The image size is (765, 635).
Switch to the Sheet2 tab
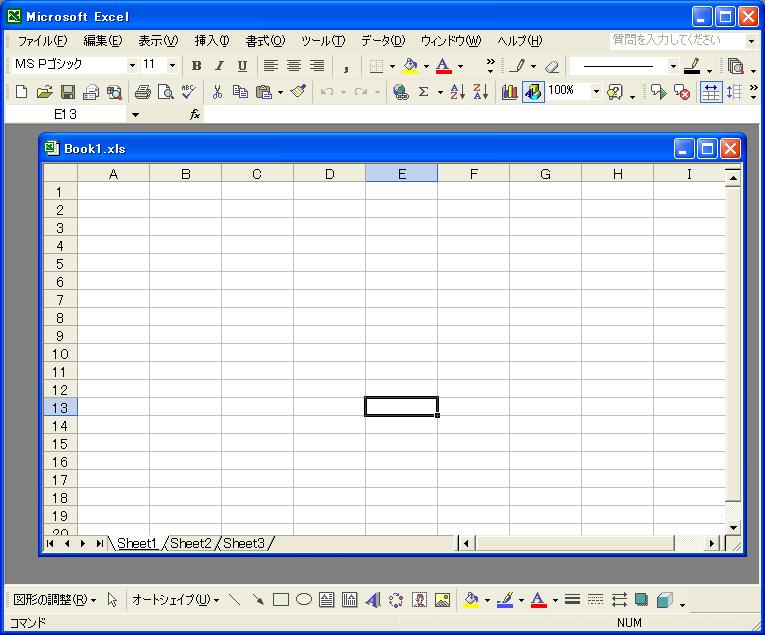pyautogui.click(x=191, y=543)
